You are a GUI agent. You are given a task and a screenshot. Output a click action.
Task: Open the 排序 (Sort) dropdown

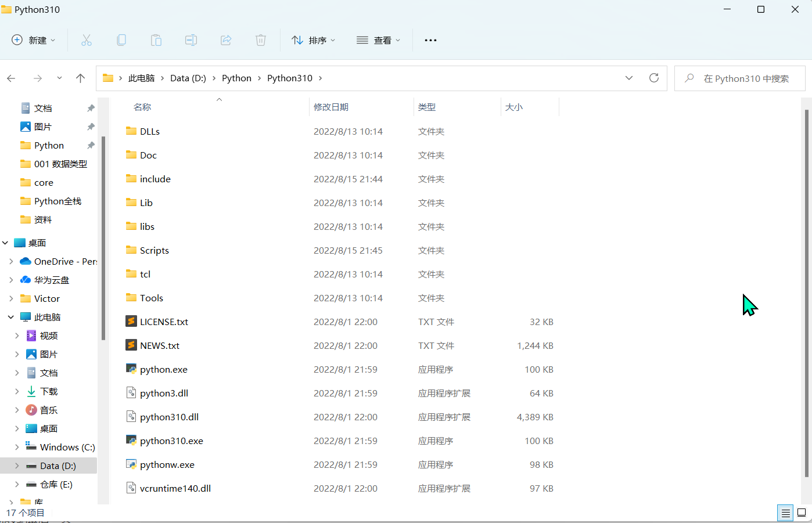point(314,40)
